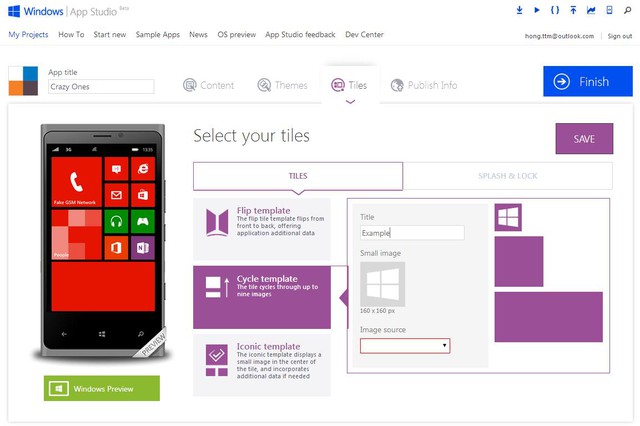Go to the Publish Info step
This screenshot has height=426, width=640.
pyautogui.click(x=424, y=85)
